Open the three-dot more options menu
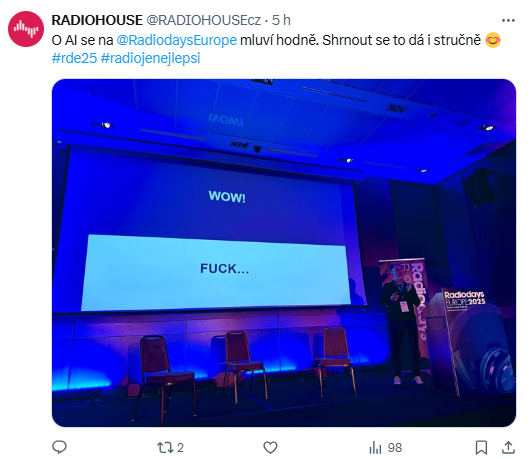The height and width of the screenshot is (459, 532). 508,21
